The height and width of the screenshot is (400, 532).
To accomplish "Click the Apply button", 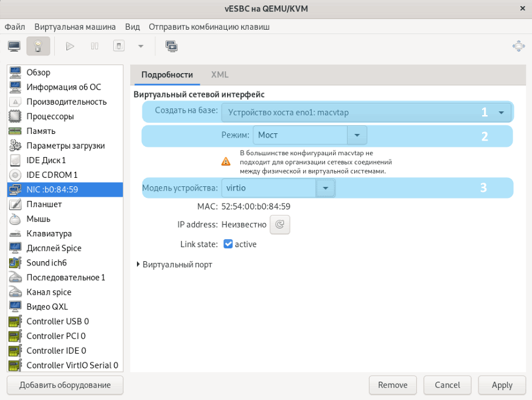I will point(502,385).
